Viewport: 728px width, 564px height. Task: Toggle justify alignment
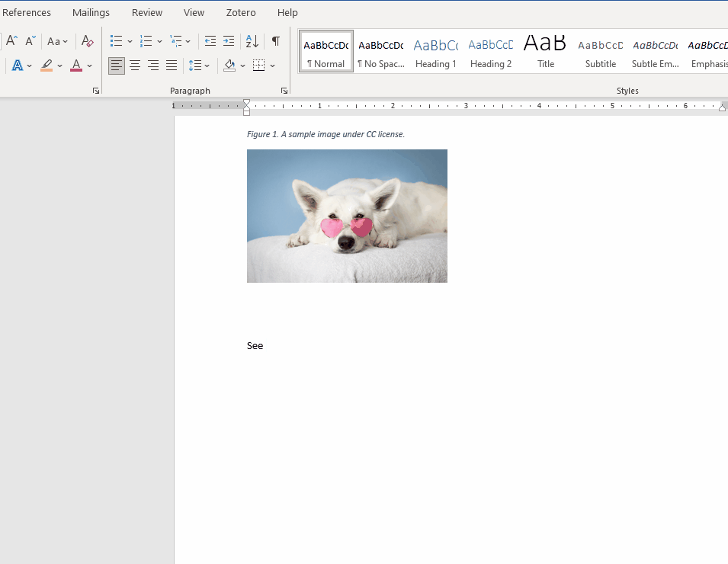(172, 66)
